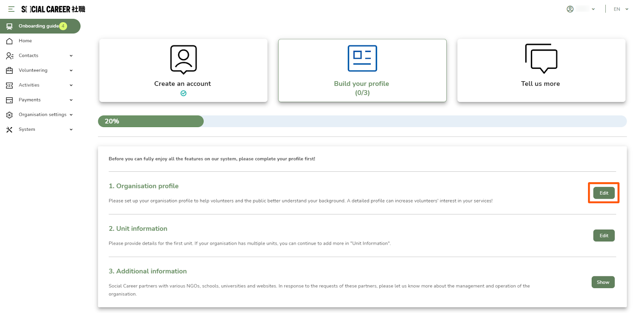Open Activities in the sidebar

point(29,85)
